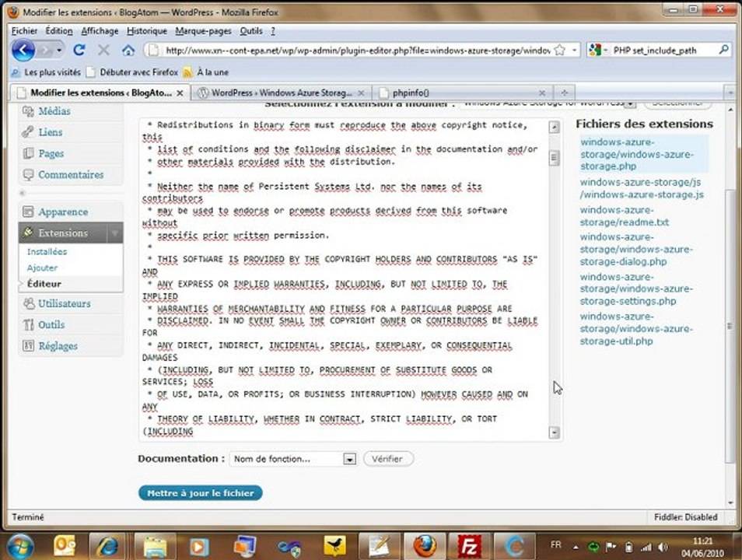
Task: Open windows-azure-storage-dialog.php file
Action: point(636,249)
